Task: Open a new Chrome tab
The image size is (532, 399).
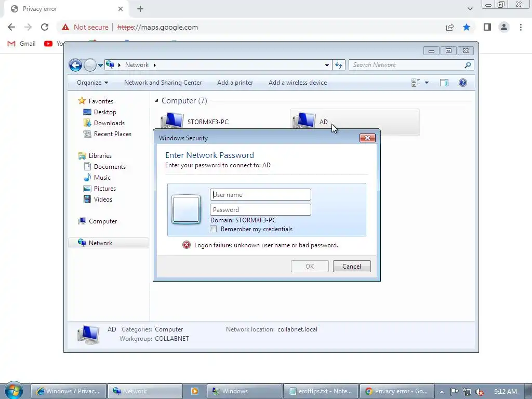Action: tap(140, 9)
